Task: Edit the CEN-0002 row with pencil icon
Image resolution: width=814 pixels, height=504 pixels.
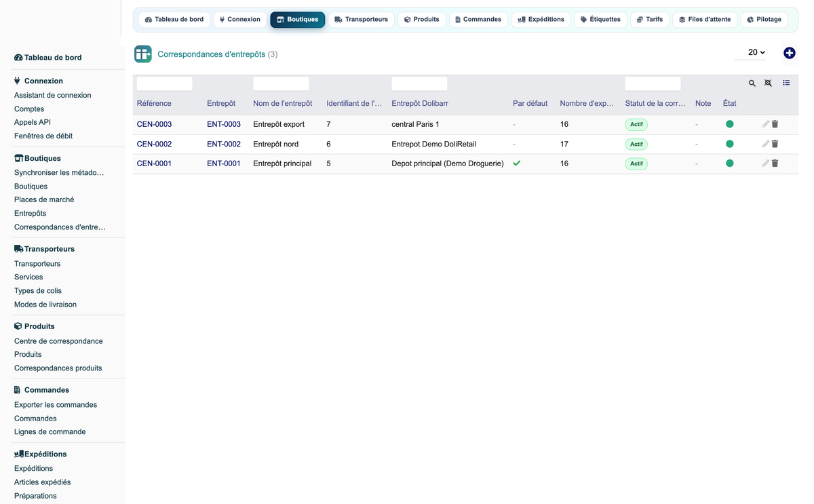Action: click(765, 144)
